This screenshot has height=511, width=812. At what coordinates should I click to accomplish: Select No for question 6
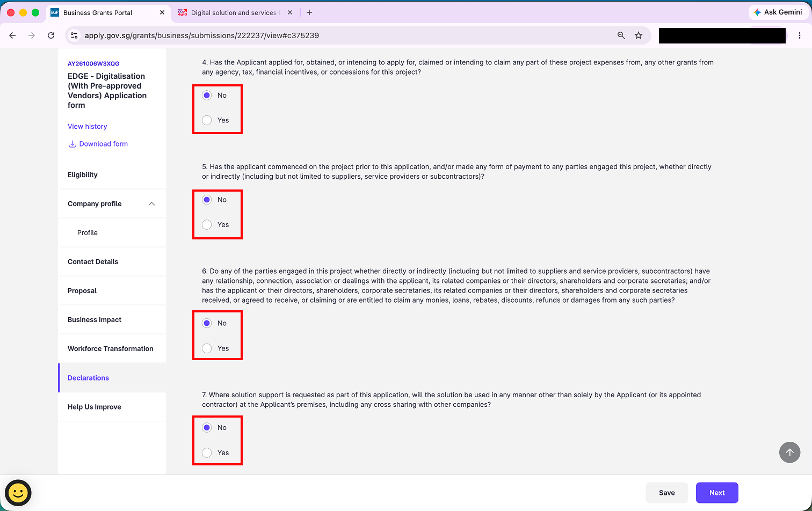207,323
